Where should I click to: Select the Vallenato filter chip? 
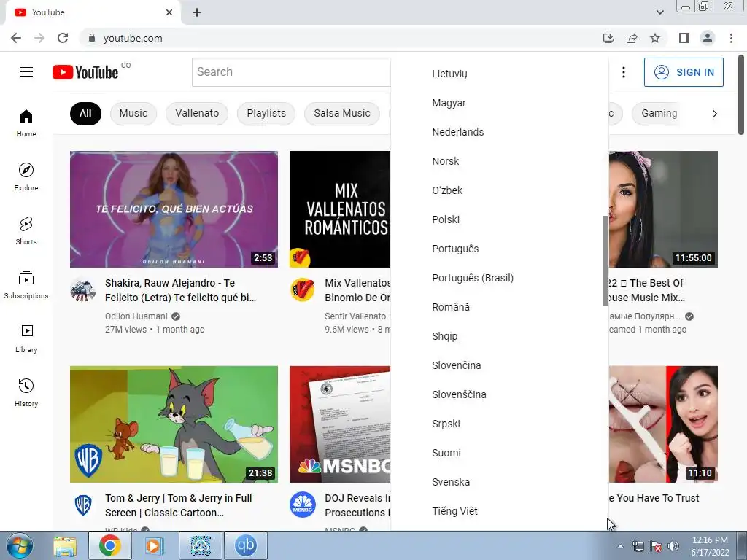197,113
